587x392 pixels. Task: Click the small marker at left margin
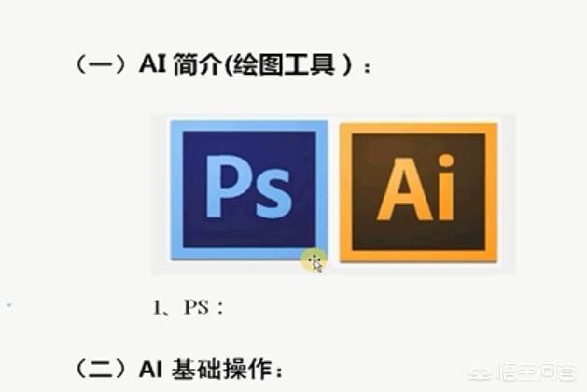[9, 305]
